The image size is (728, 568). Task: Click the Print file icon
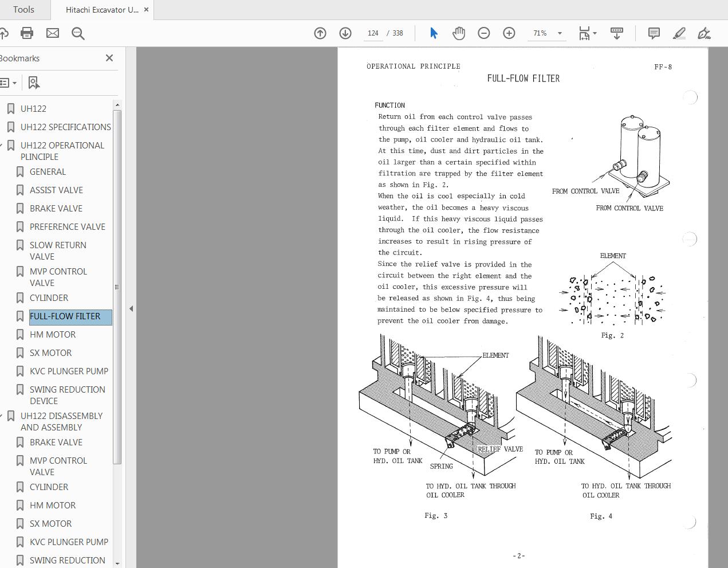click(27, 33)
